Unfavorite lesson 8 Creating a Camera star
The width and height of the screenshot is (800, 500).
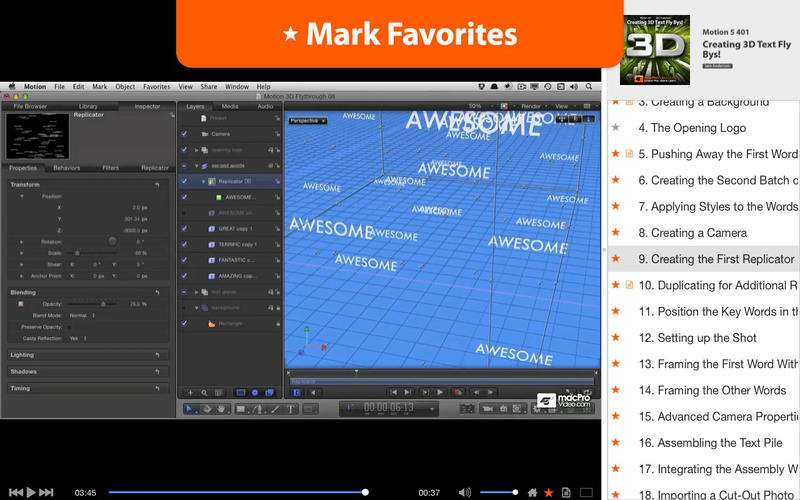pos(616,233)
